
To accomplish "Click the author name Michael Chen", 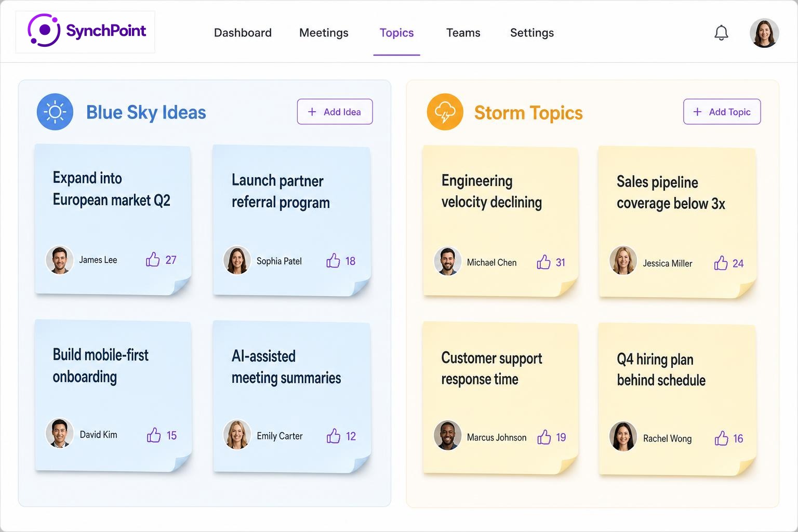I will (x=491, y=262).
